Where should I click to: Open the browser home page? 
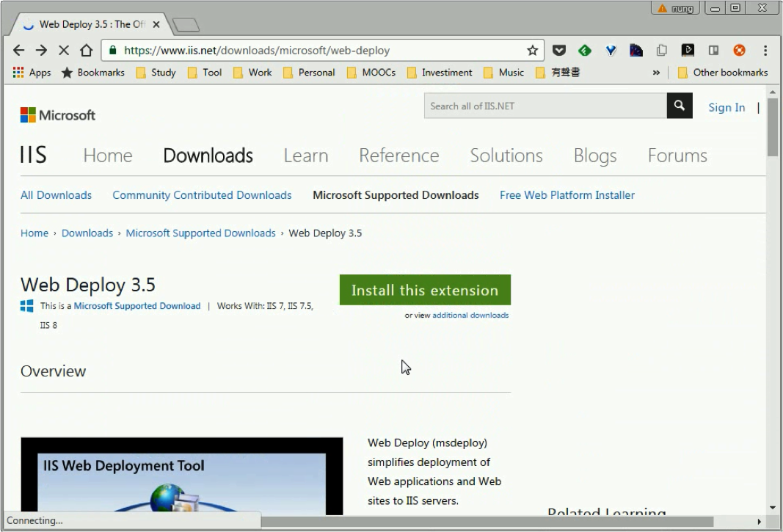pos(87,51)
